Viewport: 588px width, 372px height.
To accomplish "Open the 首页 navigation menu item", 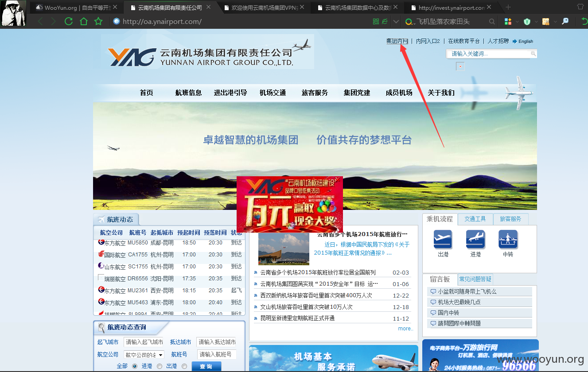I will (x=147, y=93).
